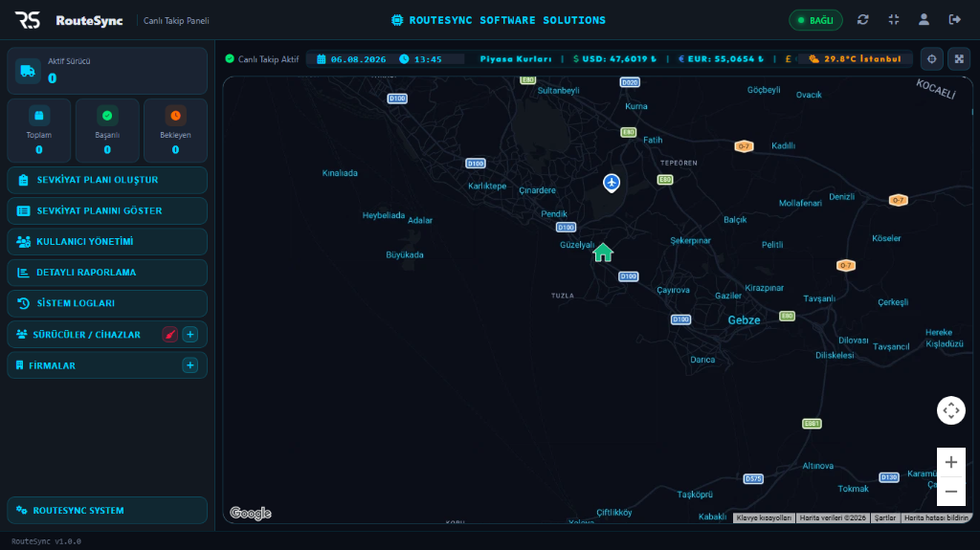
Task: Open the user profile icon
Action: coord(924,20)
